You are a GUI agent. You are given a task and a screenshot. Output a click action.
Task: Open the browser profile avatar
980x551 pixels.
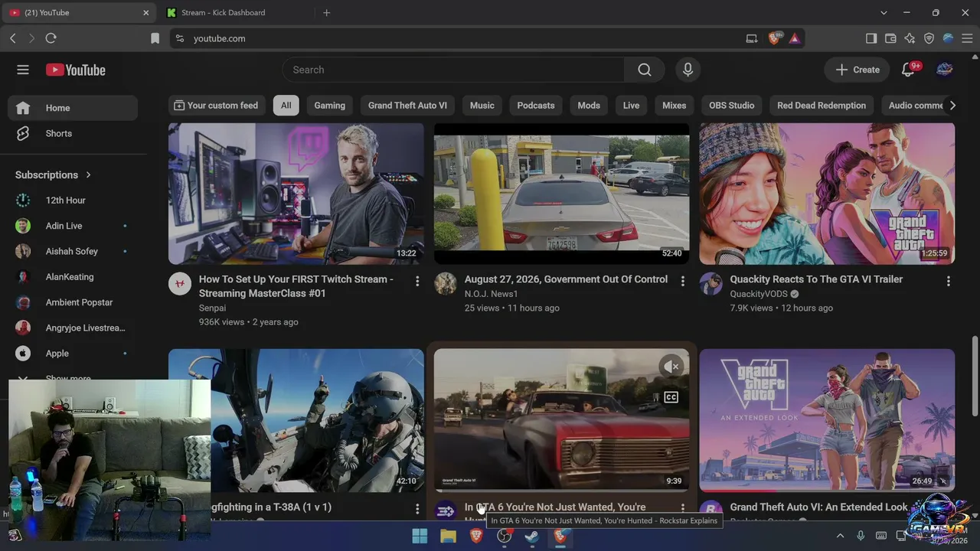click(x=948, y=38)
